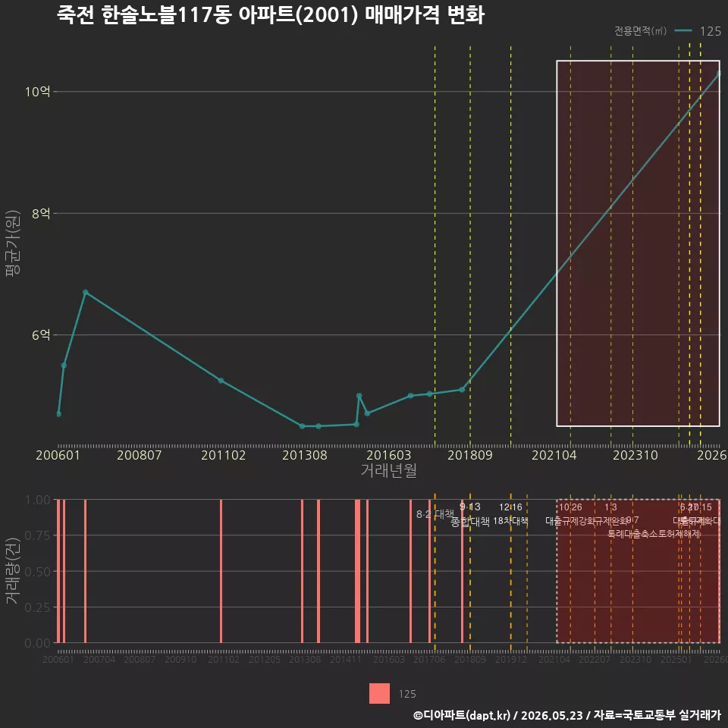The width and height of the screenshot is (728, 728).
Task: Click the 6억 y-axis label
Action: (41, 334)
